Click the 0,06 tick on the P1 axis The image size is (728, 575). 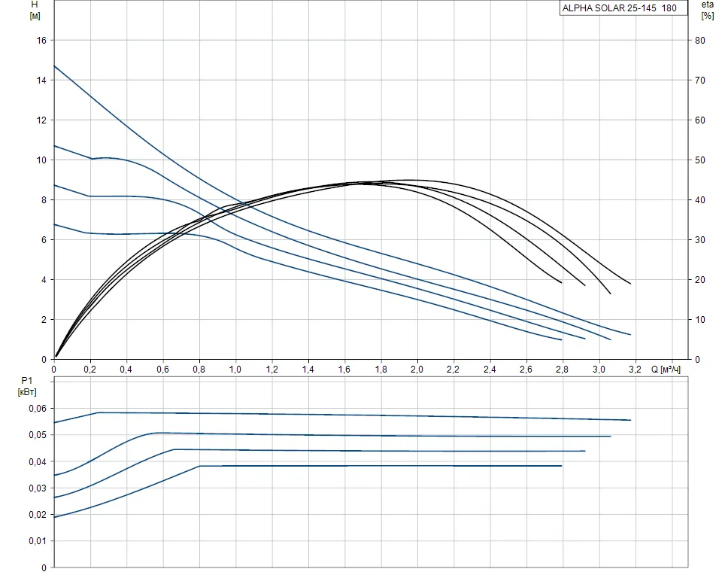[38, 409]
